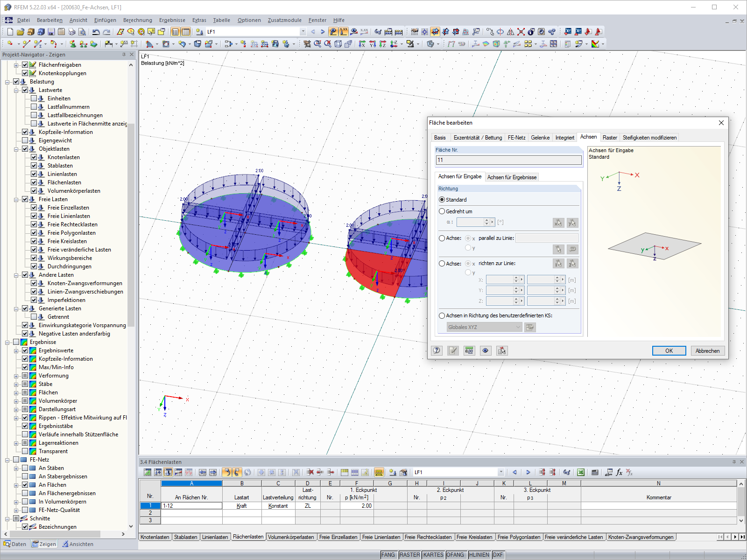Click the Fläche Nr. input field
Viewport: 747px width, 560px height.
508,160
